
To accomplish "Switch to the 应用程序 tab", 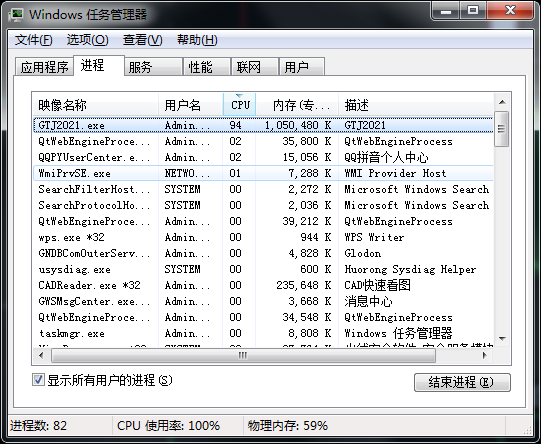I will [44, 67].
